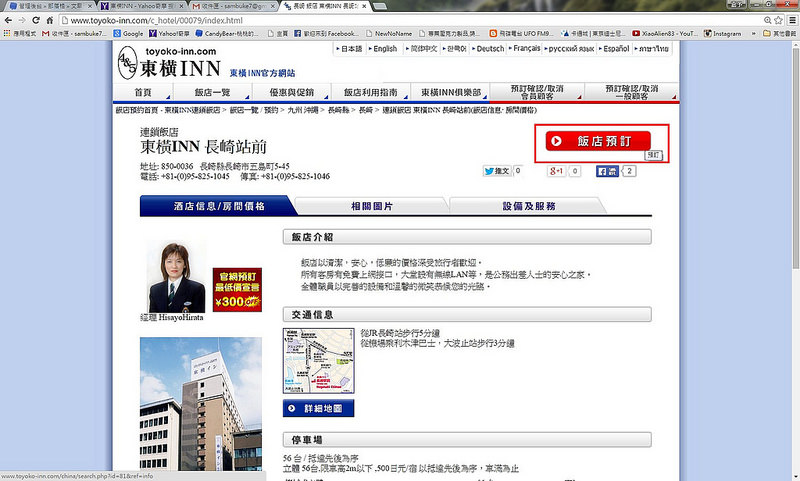This screenshot has height=481, width=800.
Task: Open the UFO FM9 radio bookmark
Action: point(521,33)
